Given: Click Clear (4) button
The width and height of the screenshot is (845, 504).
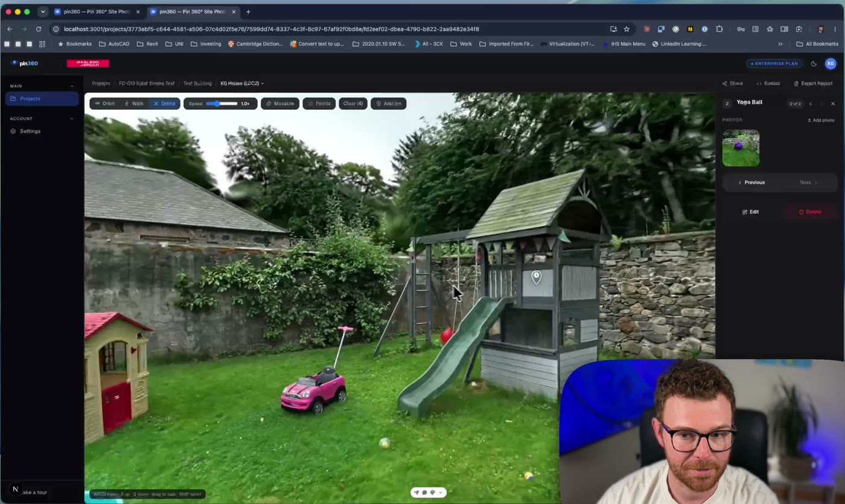Looking at the screenshot, I should (x=353, y=103).
